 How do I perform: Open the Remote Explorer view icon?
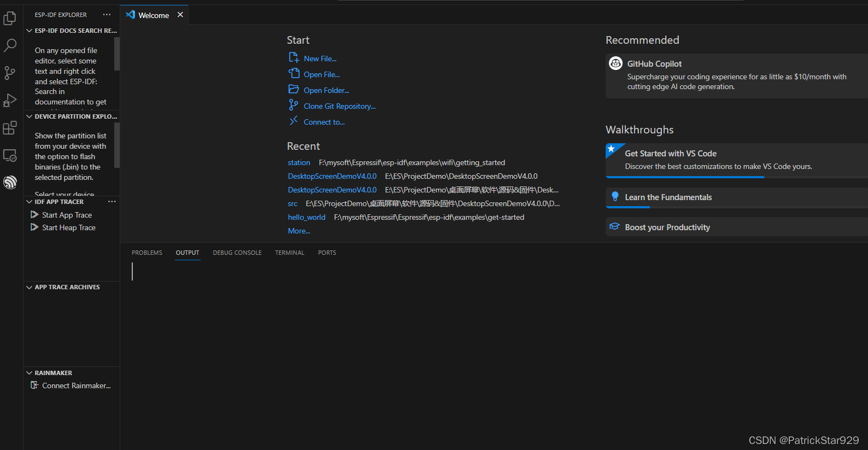(x=10, y=155)
